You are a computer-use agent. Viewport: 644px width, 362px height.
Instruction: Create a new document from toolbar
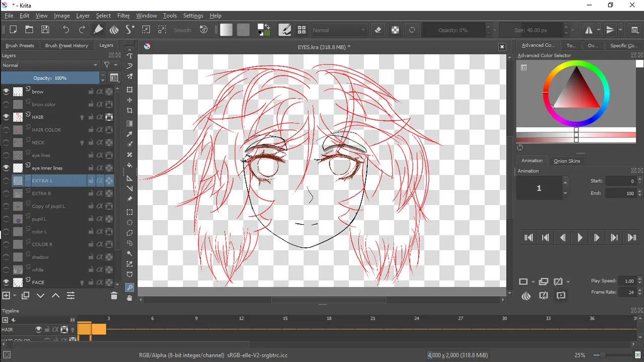point(14,30)
